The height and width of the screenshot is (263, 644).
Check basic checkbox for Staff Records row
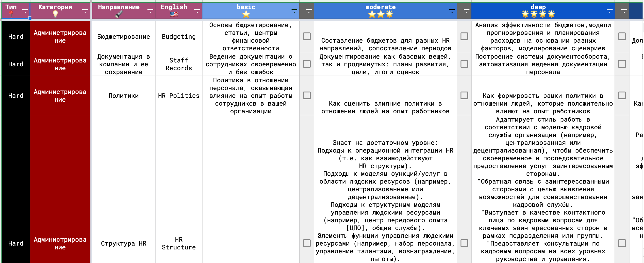(x=307, y=64)
